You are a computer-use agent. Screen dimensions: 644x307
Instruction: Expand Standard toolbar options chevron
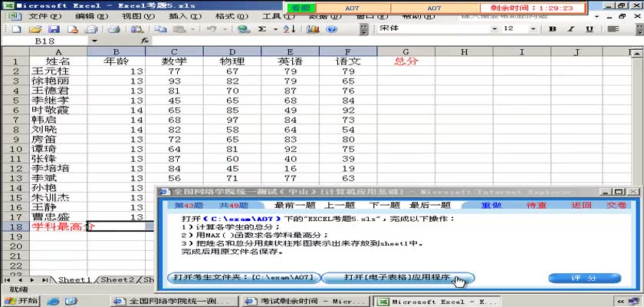click(x=364, y=29)
